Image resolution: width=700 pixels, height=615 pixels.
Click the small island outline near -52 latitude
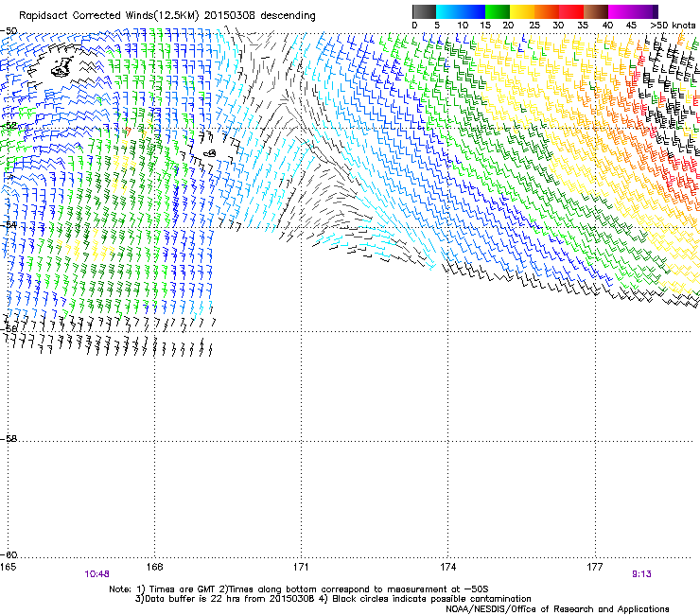tap(210, 153)
